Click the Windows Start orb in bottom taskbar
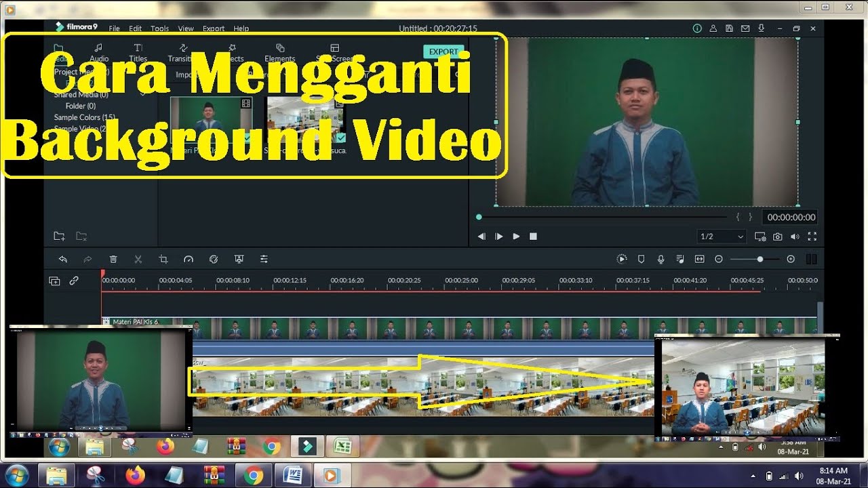Viewport: 868px width, 488px height. point(16,475)
